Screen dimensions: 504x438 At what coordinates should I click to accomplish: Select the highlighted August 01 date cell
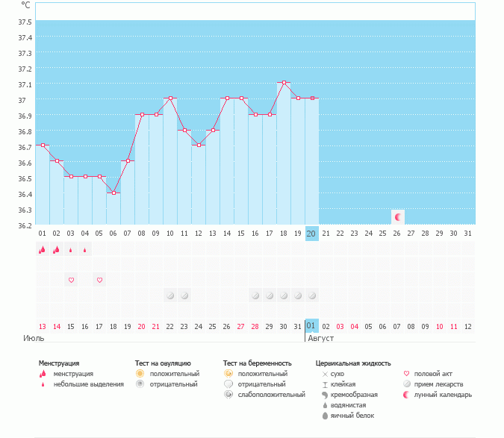point(311,326)
